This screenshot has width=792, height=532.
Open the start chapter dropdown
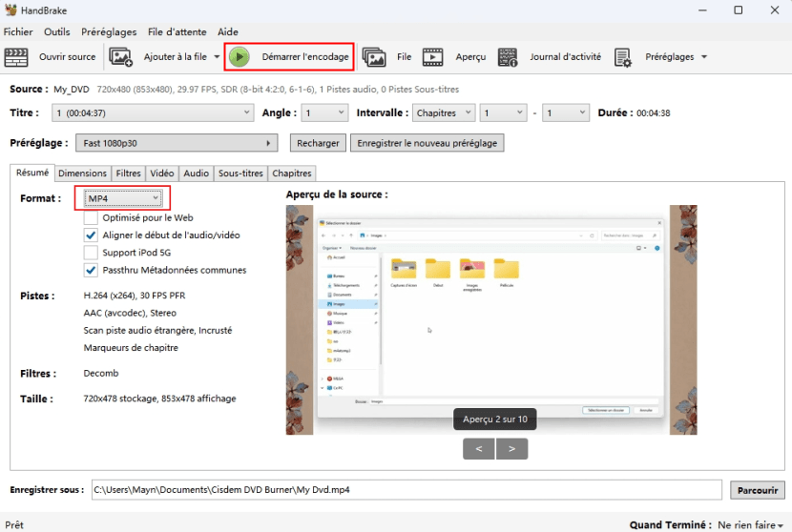click(x=504, y=113)
